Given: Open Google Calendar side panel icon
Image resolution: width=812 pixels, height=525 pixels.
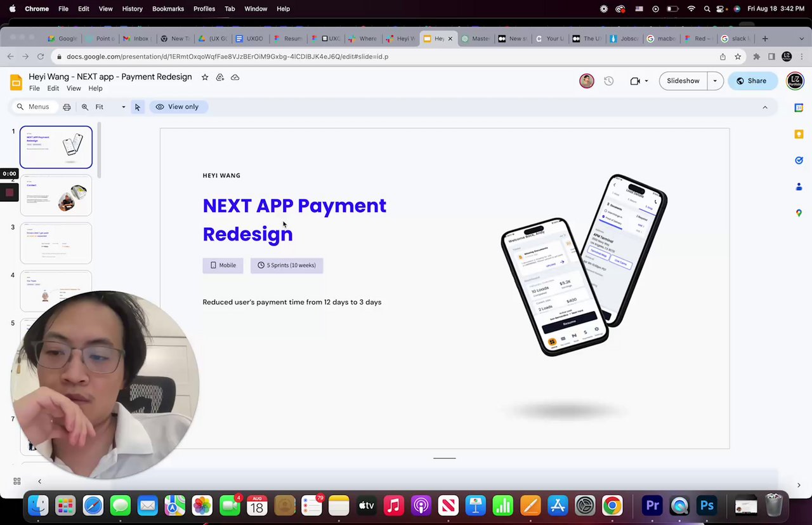Looking at the screenshot, I should [799, 108].
